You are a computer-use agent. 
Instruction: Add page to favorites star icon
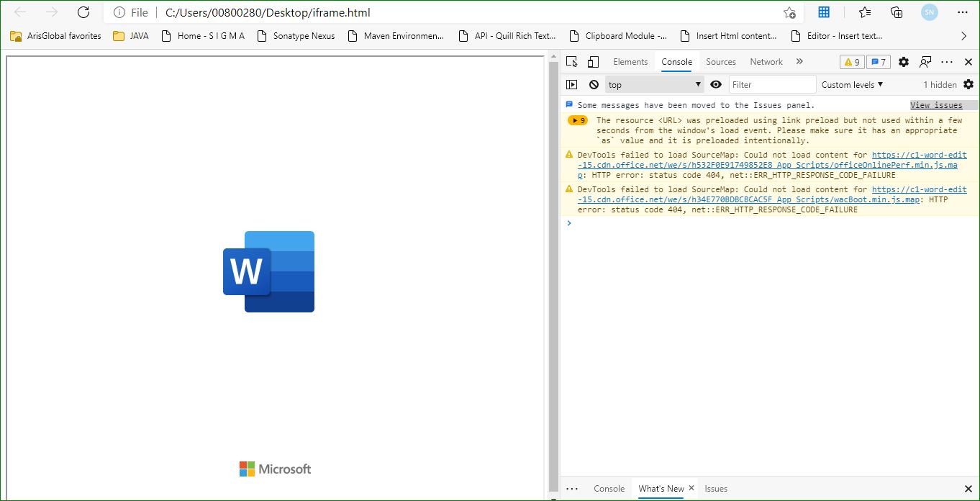point(789,12)
